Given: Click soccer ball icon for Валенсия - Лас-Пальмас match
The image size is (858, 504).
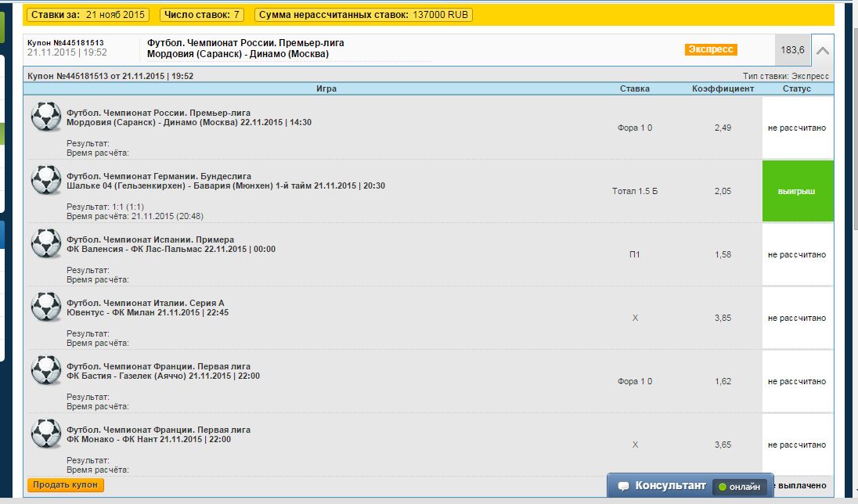Looking at the screenshot, I should (x=46, y=243).
